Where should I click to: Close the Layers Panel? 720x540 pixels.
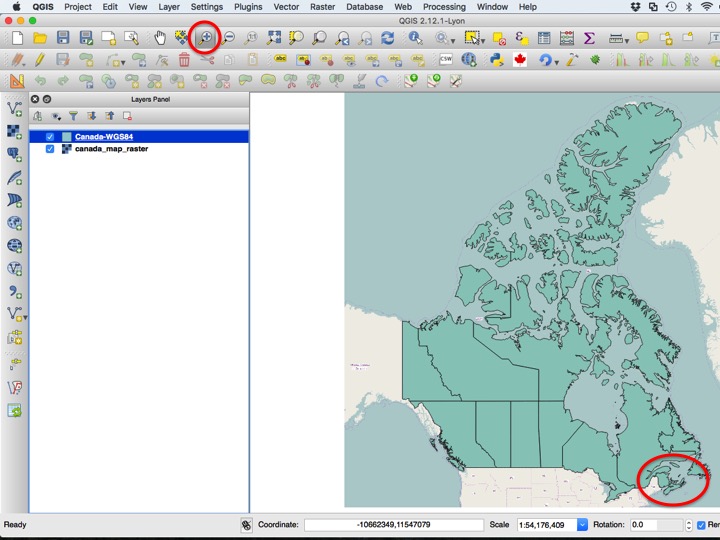[35, 99]
